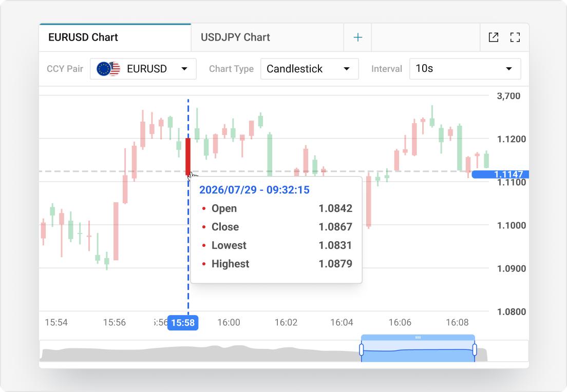
Task: Click the Lowest value 1.0831
Action: tap(335, 245)
